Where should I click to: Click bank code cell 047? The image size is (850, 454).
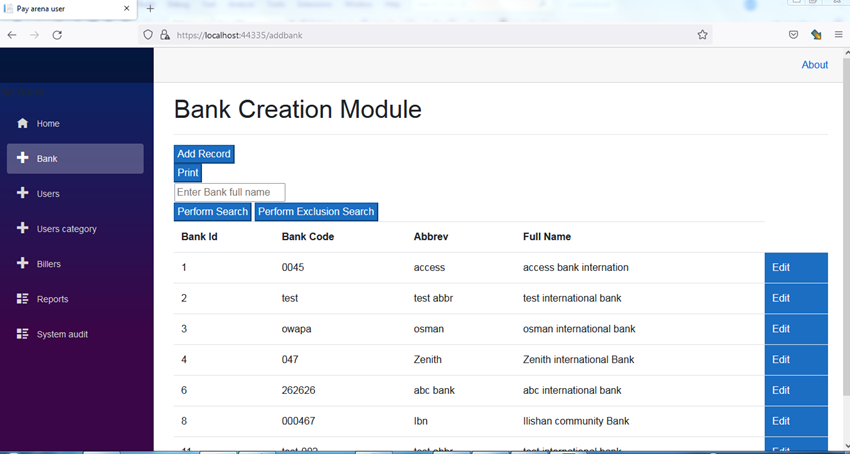point(290,360)
